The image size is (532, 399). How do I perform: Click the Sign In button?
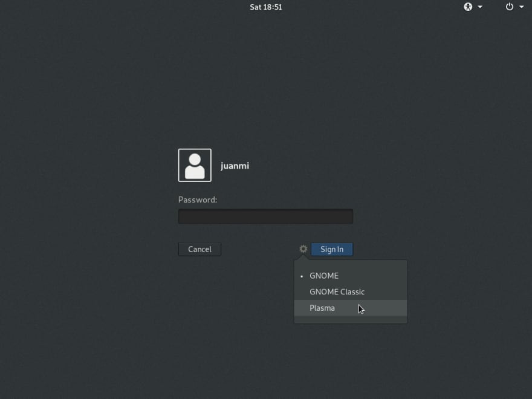coord(332,249)
